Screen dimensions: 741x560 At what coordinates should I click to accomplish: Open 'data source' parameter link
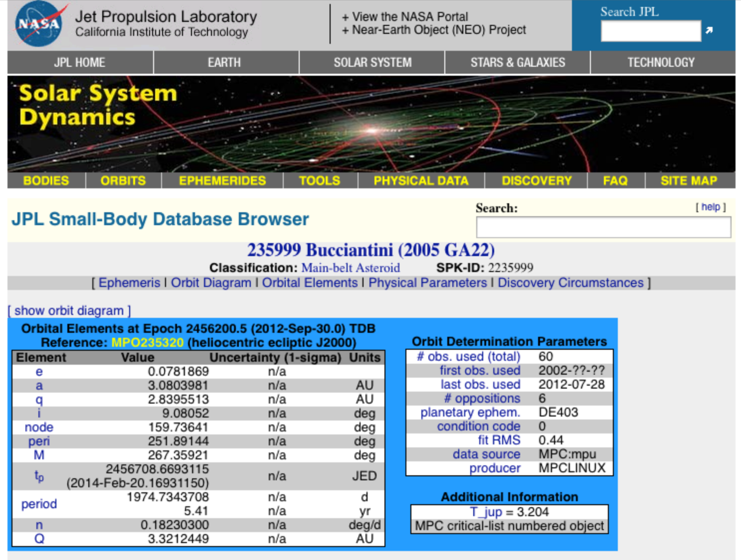(486, 454)
